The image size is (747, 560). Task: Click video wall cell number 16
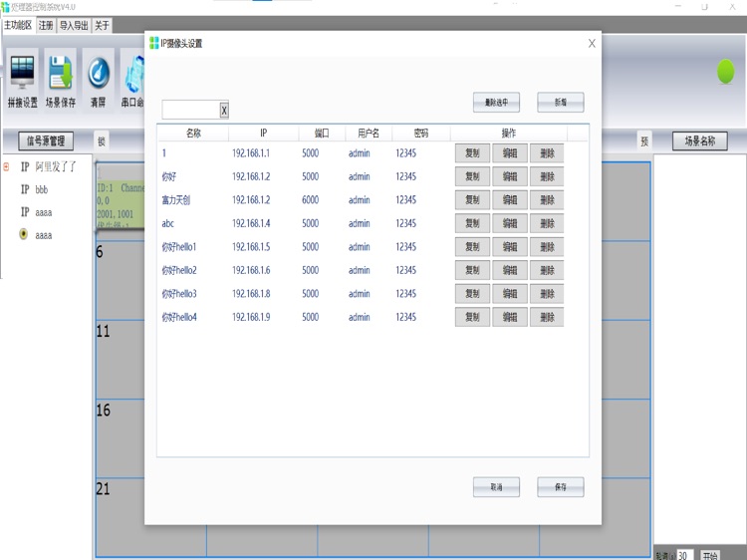[x=121, y=438]
